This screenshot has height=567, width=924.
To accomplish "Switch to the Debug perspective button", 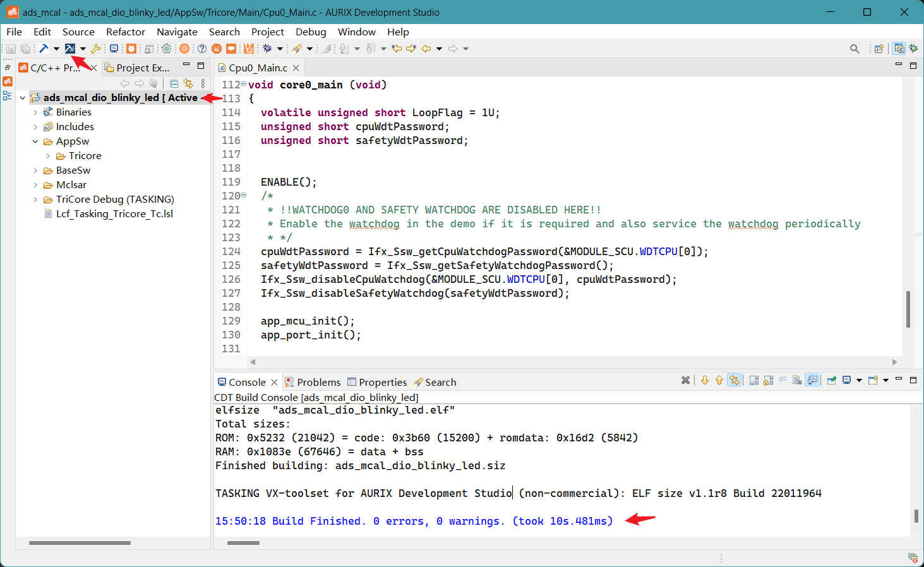I will tap(913, 49).
